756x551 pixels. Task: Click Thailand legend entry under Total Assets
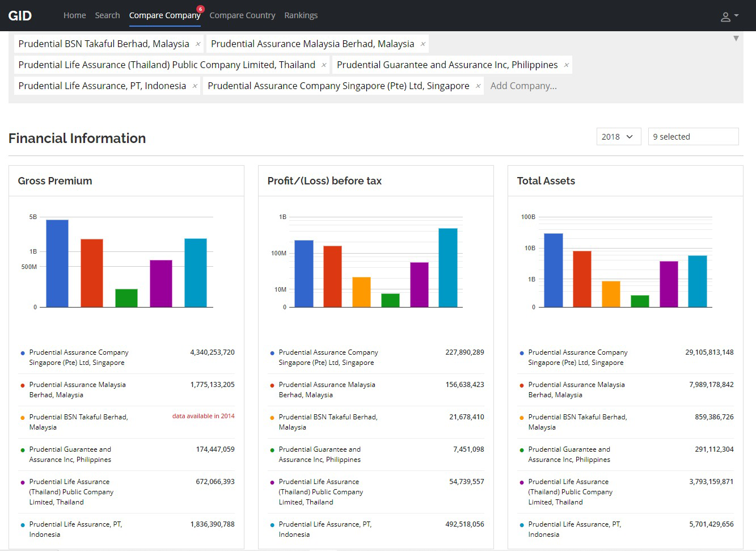(x=570, y=492)
